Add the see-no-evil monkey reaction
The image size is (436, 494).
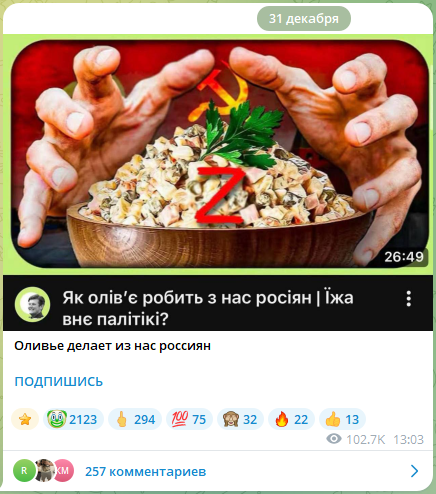click(240, 419)
